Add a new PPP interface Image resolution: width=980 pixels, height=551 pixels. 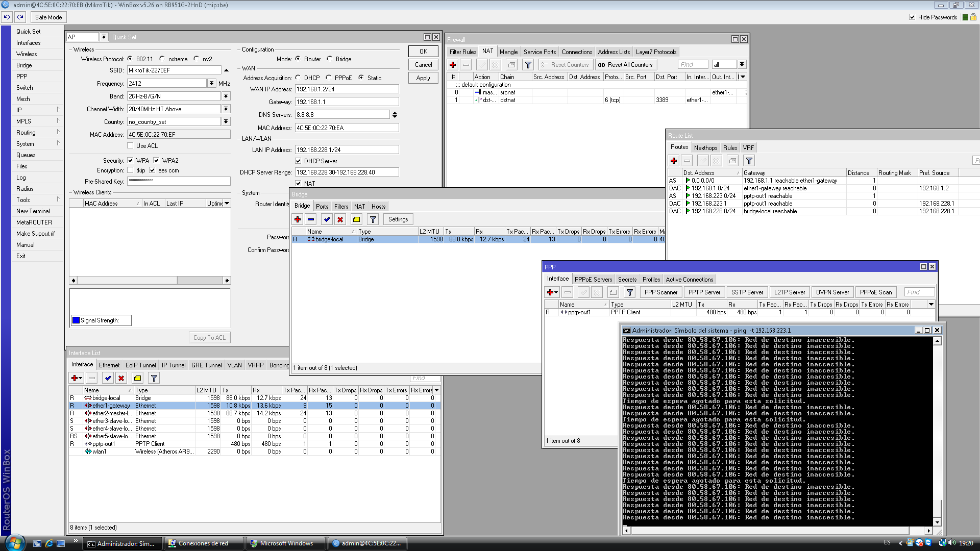tap(552, 292)
